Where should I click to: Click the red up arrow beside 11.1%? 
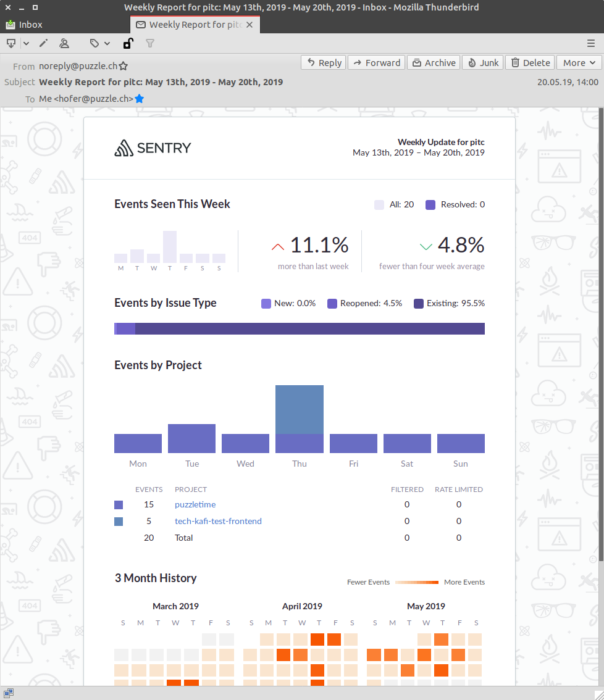278,246
